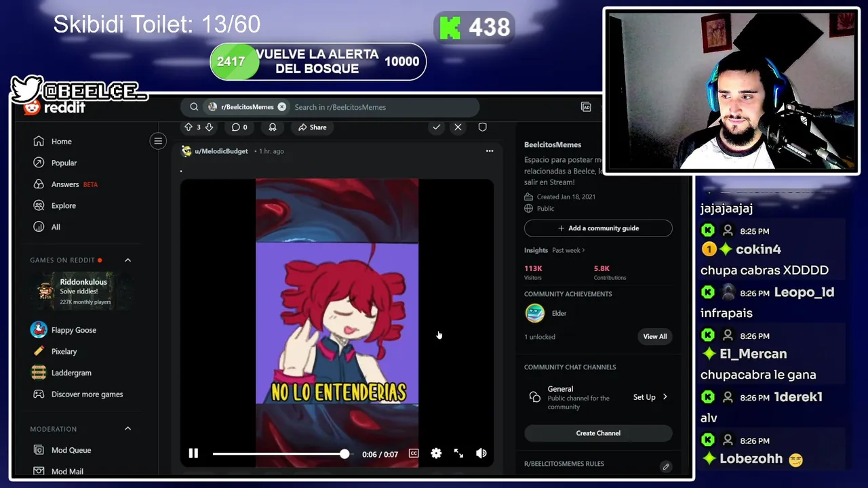The width and height of the screenshot is (868, 488).
Task: Click username Leopo_ld in chat
Action: [804, 292]
